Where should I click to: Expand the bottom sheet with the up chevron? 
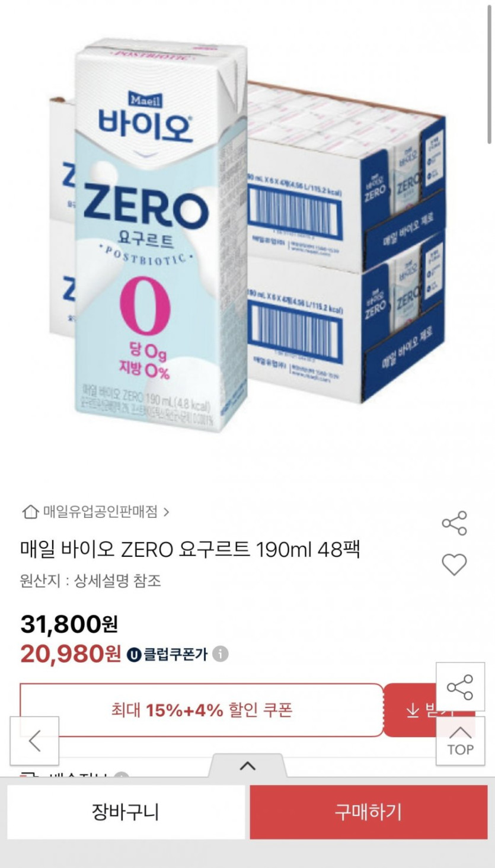[x=247, y=765]
